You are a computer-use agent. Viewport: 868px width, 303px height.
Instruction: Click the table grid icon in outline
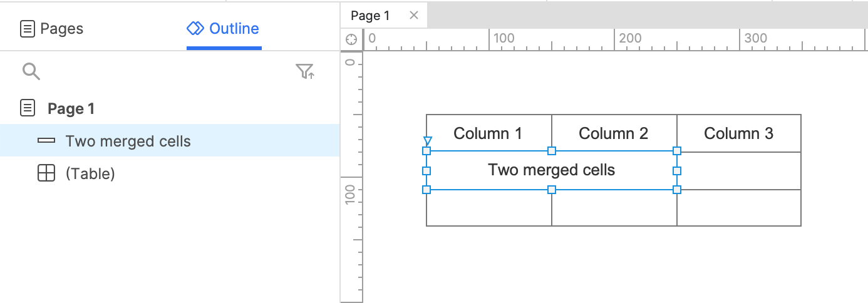tap(46, 173)
